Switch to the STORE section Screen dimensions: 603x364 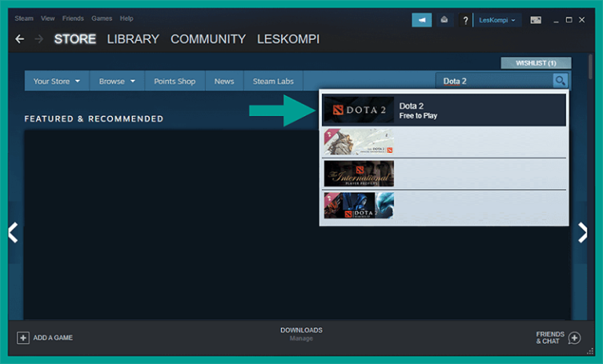click(75, 38)
